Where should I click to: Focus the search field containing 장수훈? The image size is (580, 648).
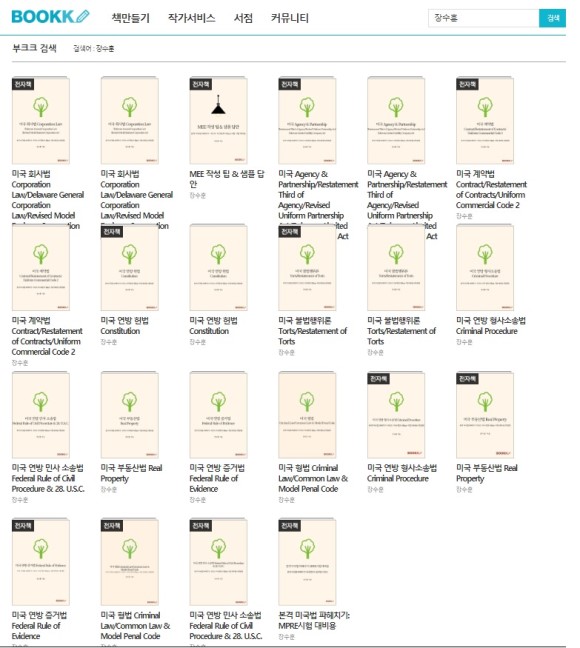(x=483, y=18)
